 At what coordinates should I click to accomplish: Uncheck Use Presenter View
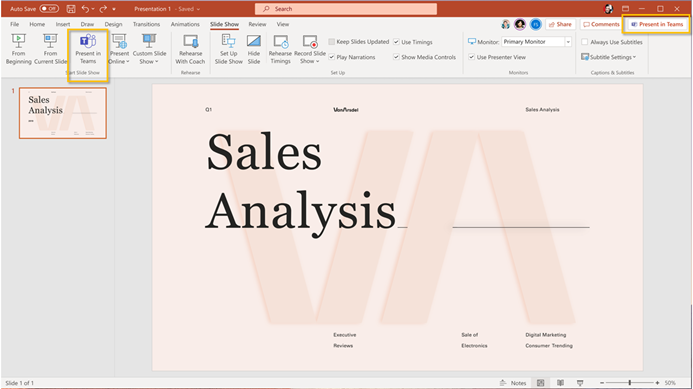click(x=472, y=57)
